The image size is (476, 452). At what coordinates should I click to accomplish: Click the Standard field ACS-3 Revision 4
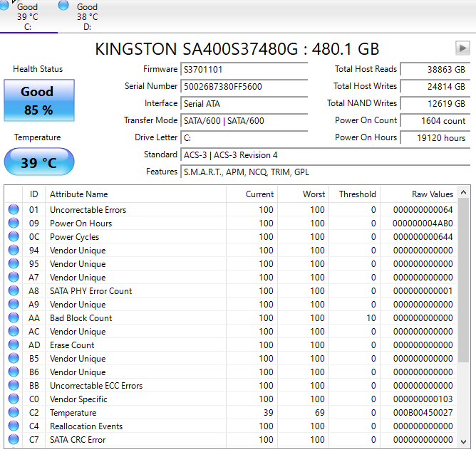pyautogui.click(x=325, y=155)
